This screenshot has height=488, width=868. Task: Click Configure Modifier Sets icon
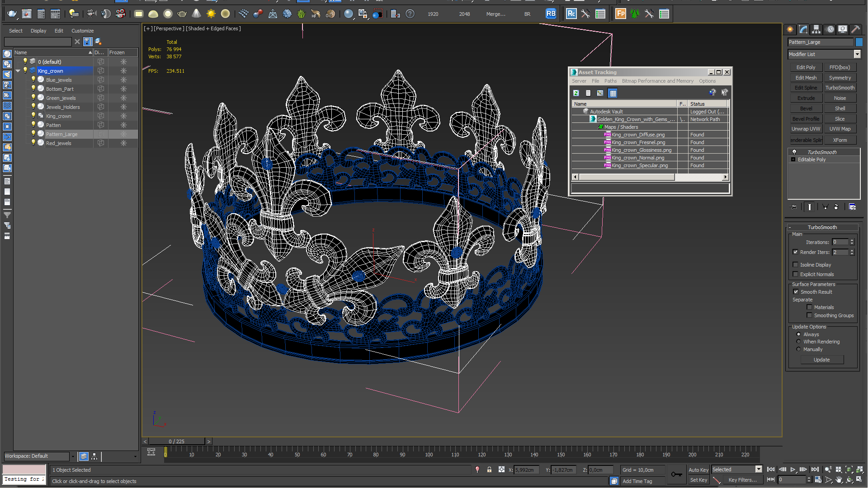click(x=853, y=207)
